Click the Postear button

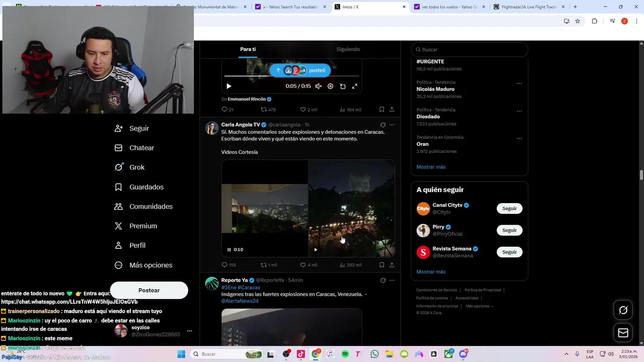[149, 290]
